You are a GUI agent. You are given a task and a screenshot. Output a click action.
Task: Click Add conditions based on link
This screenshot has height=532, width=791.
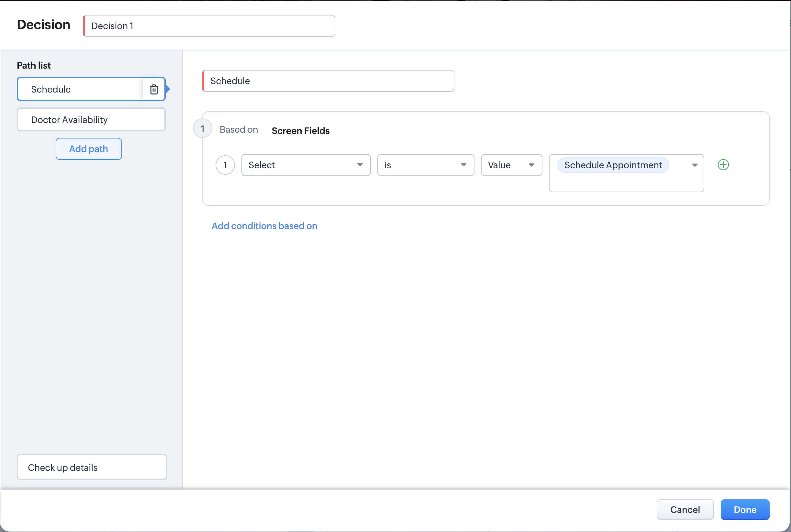(x=264, y=226)
